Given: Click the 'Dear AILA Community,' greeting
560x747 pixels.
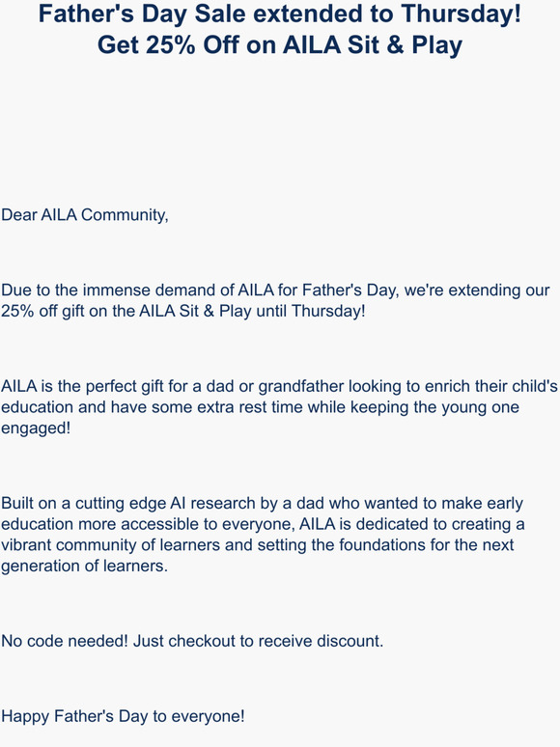Looking at the screenshot, I should pyautogui.click(x=85, y=215).
